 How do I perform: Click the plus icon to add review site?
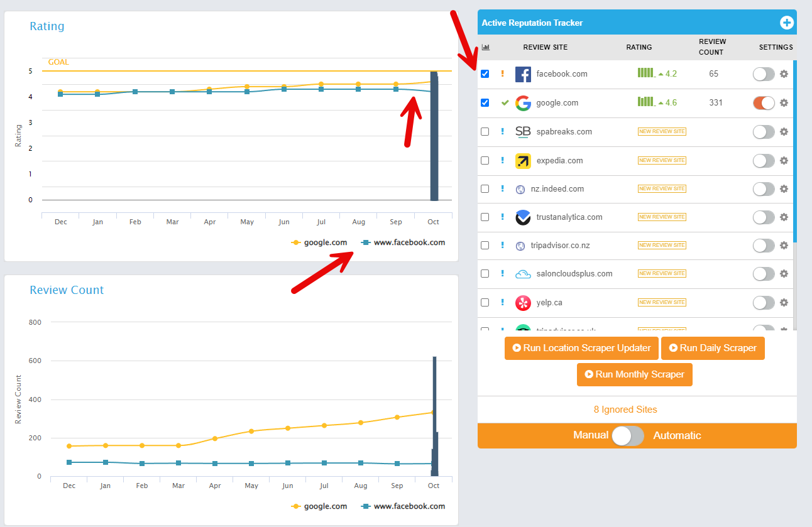click(786, 23)
